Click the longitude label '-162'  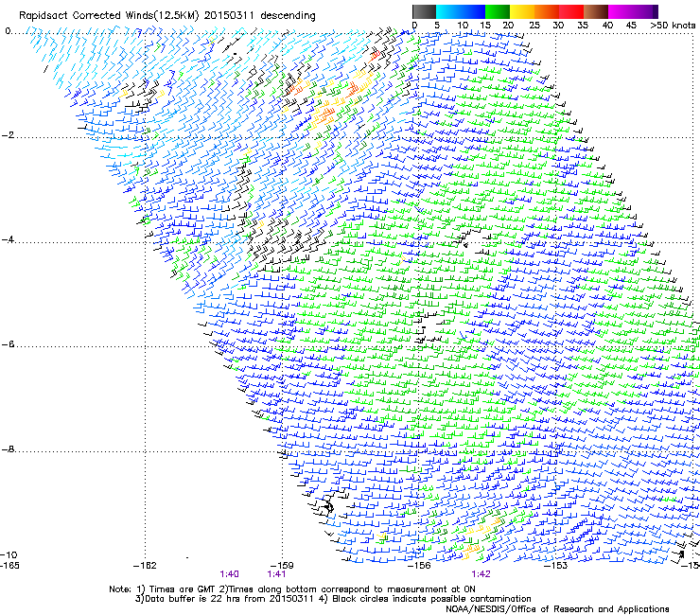pos(145,566)
